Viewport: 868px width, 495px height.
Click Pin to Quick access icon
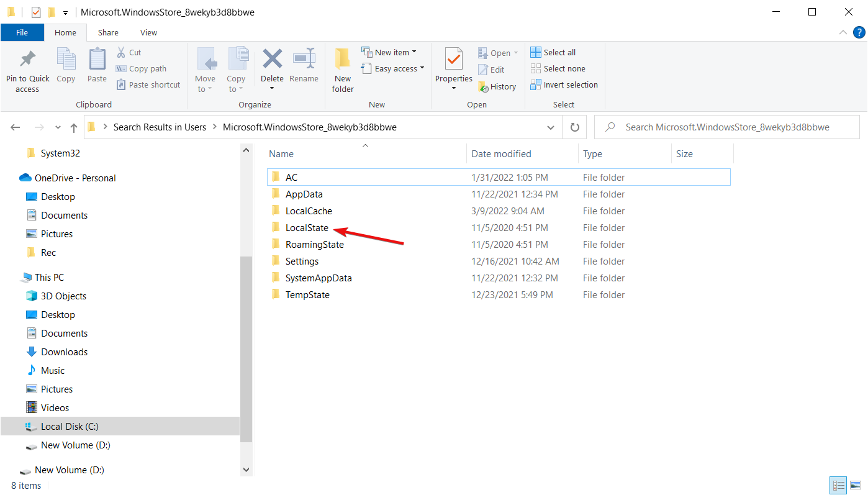27,60
